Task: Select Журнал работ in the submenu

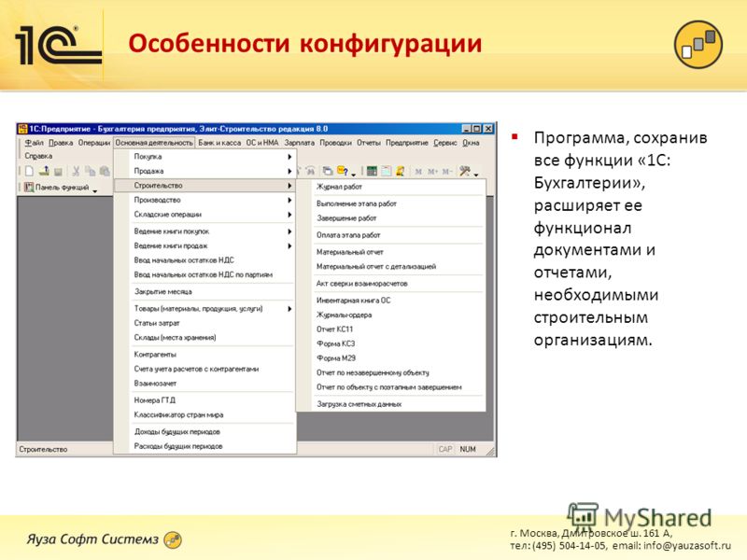Action: coord(339,187)
